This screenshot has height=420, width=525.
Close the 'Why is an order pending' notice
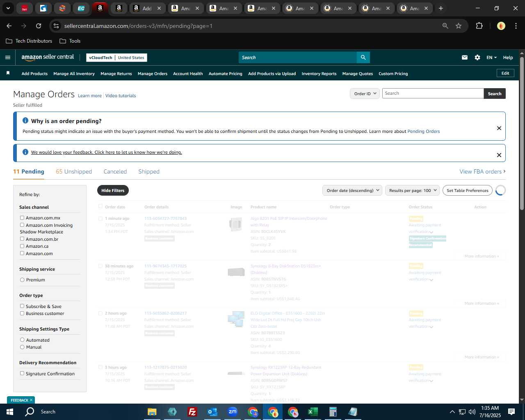click(499, 128)
